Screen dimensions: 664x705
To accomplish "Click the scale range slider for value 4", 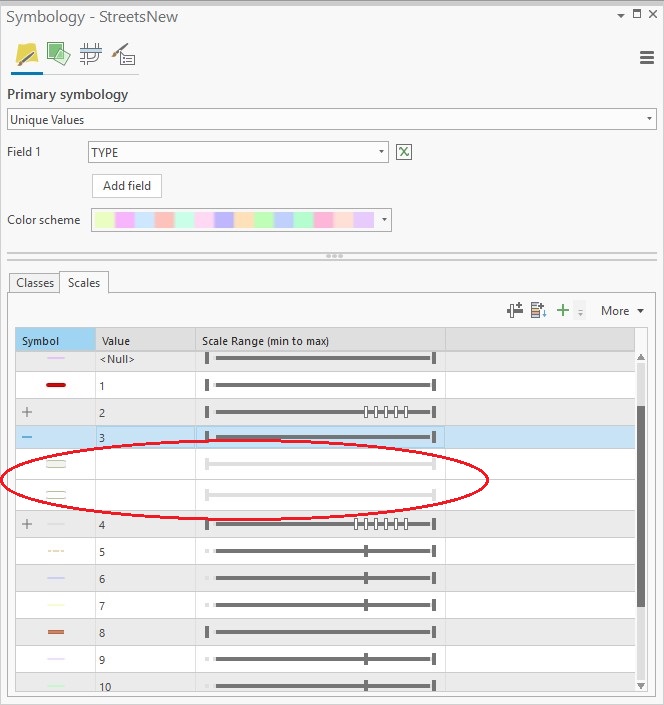I will click(320, 524).
